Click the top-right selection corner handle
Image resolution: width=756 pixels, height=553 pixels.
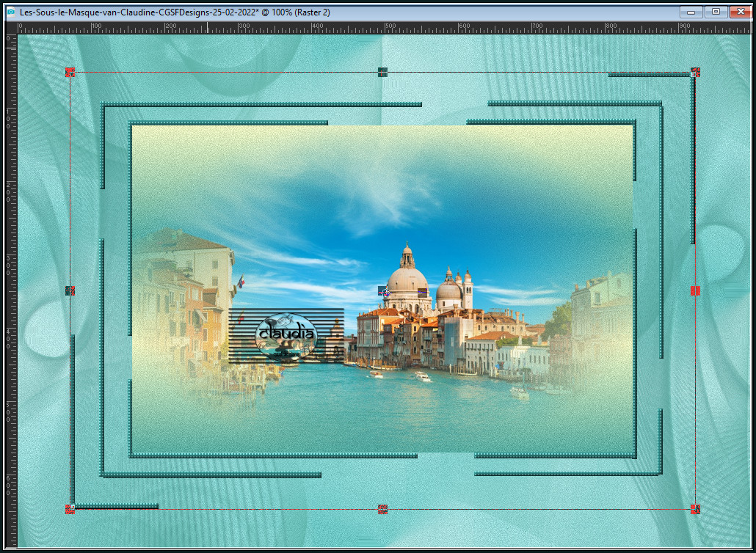(x=695, y=73)
